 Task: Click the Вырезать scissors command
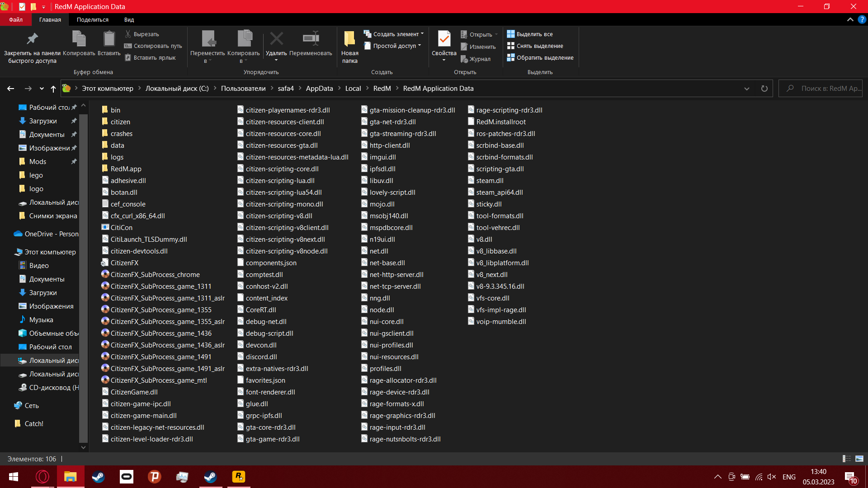(142, 34)
